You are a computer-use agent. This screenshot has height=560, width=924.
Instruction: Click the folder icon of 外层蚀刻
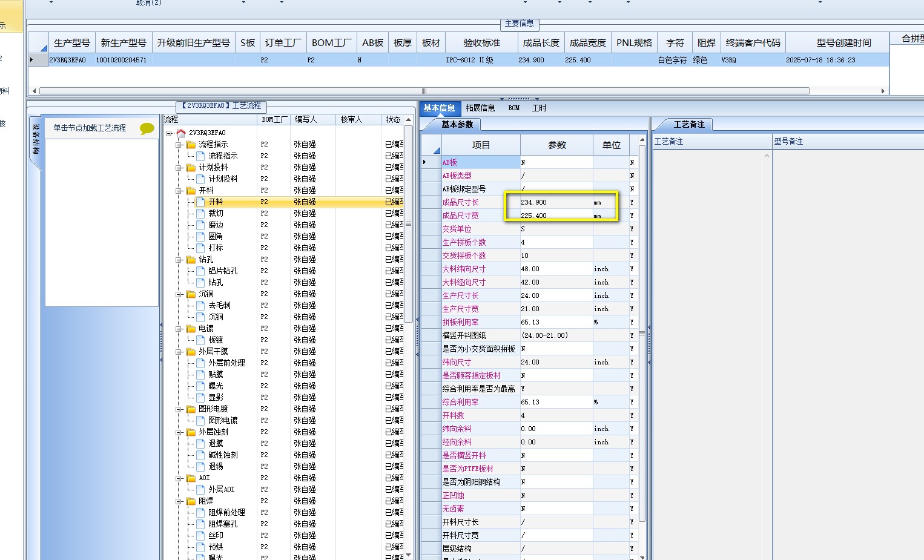191,432
